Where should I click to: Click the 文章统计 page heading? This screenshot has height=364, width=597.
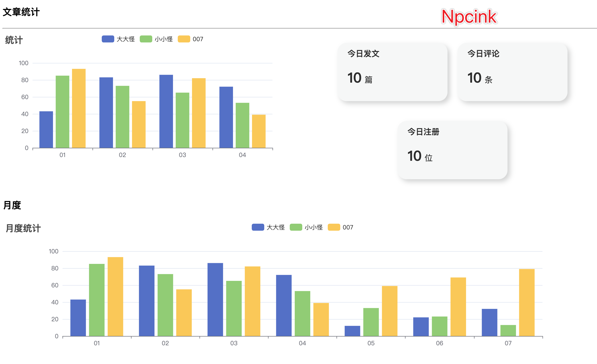pyautogui.click(x=21, y=12)
